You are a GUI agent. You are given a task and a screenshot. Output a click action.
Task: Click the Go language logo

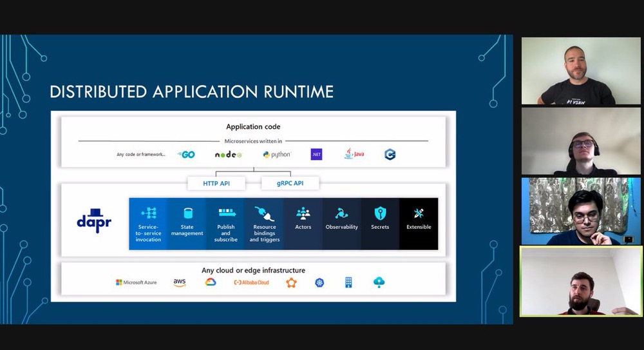coord(187,155)
